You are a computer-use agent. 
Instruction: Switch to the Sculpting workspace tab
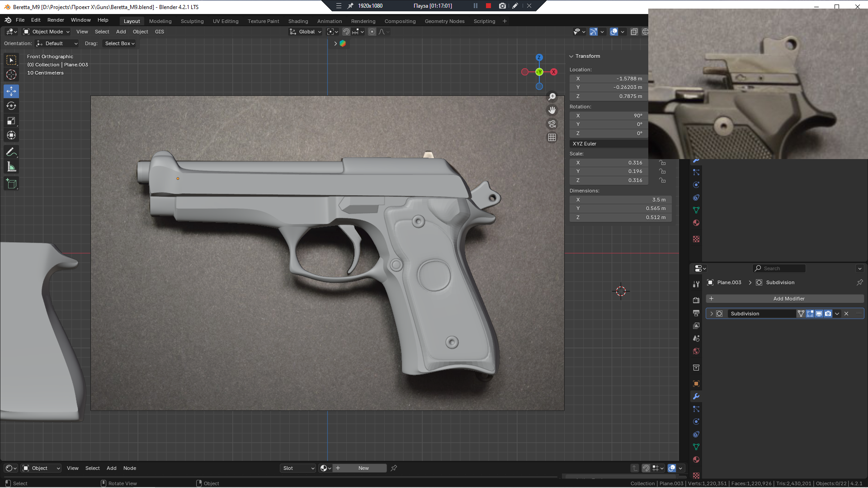(192, 21)
